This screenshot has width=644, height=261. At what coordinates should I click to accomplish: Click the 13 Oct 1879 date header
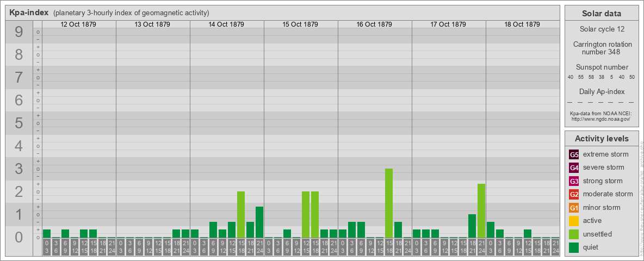(x=152, y=24)
